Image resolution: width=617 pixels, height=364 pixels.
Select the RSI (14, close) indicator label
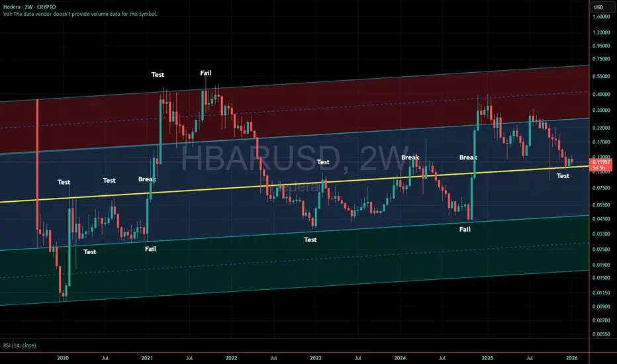coord(20,345)
